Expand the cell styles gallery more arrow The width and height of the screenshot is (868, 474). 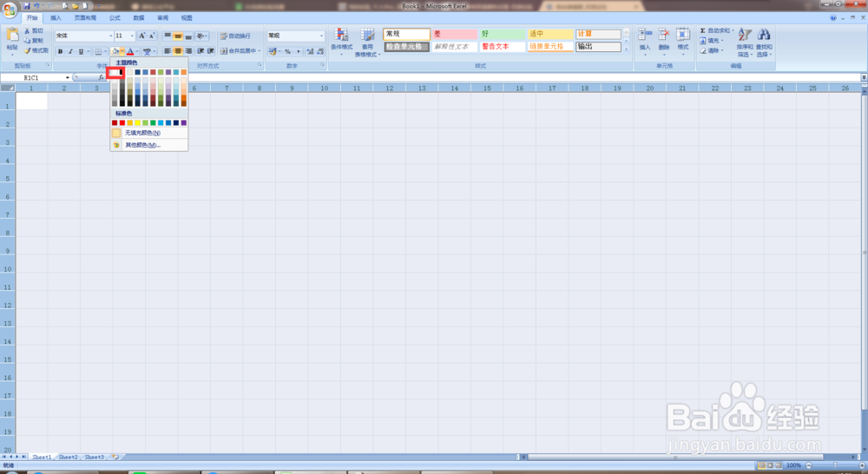coord(626,49)
